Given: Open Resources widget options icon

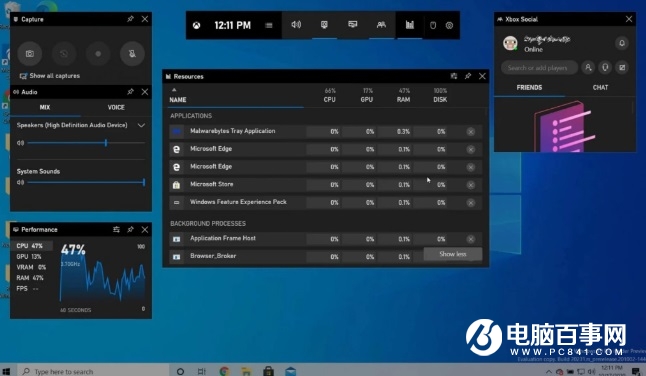Looking at the screenshot, I should coord(454,76).
